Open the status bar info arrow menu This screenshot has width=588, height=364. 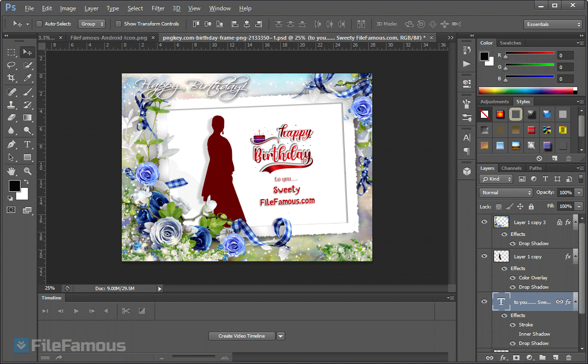click(159, 289)
